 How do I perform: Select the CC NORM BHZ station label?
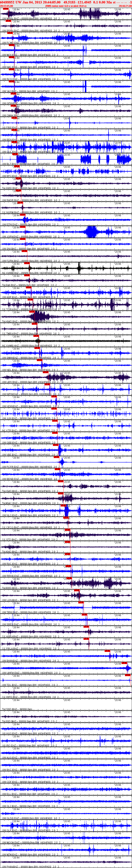point(31,213)
